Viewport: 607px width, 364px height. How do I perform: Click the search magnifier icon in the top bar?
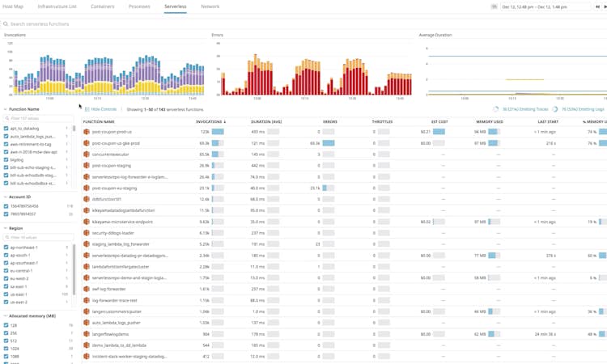6,24
